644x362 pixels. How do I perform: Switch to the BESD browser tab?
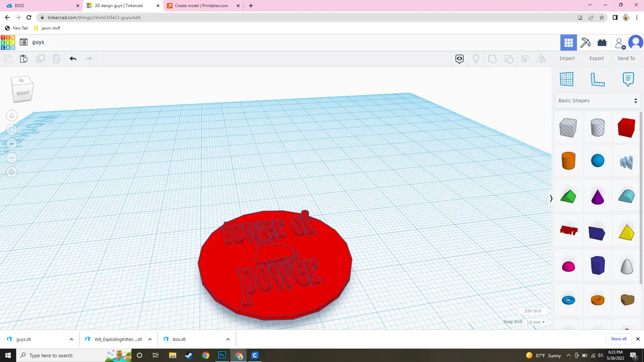[x=41, y=5]
